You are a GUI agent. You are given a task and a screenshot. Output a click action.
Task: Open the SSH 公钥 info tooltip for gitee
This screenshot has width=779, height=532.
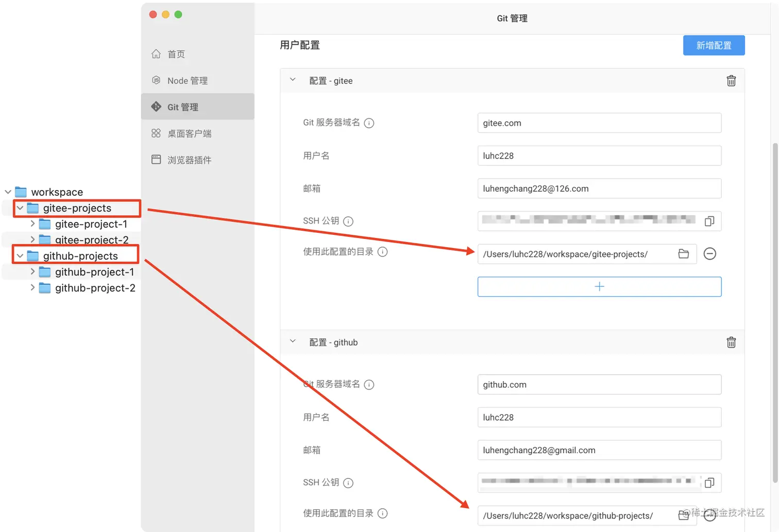pyautogui.click(x=348, y=221)
